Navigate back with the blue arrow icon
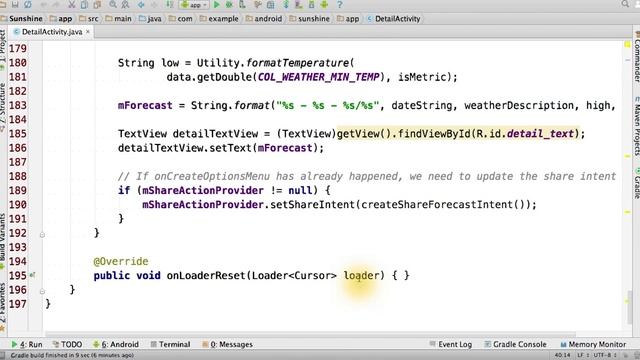Viewport: 640px width, 360px height. point(141,4)
